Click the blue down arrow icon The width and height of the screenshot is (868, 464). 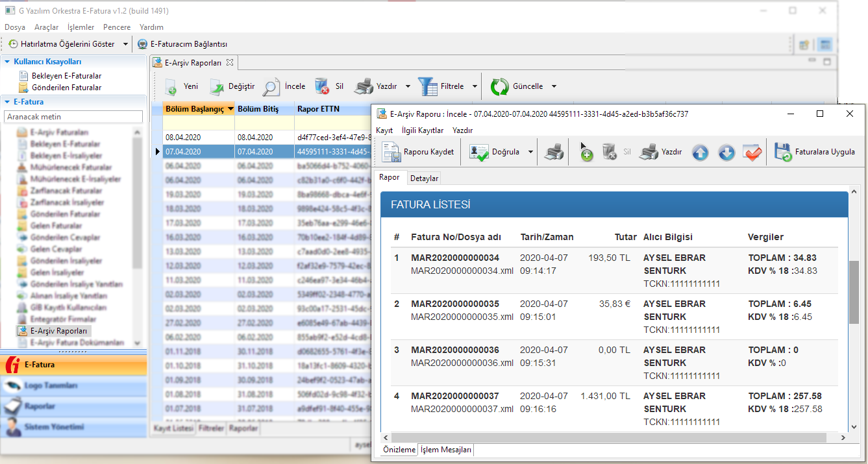click(x=726, y=153)
